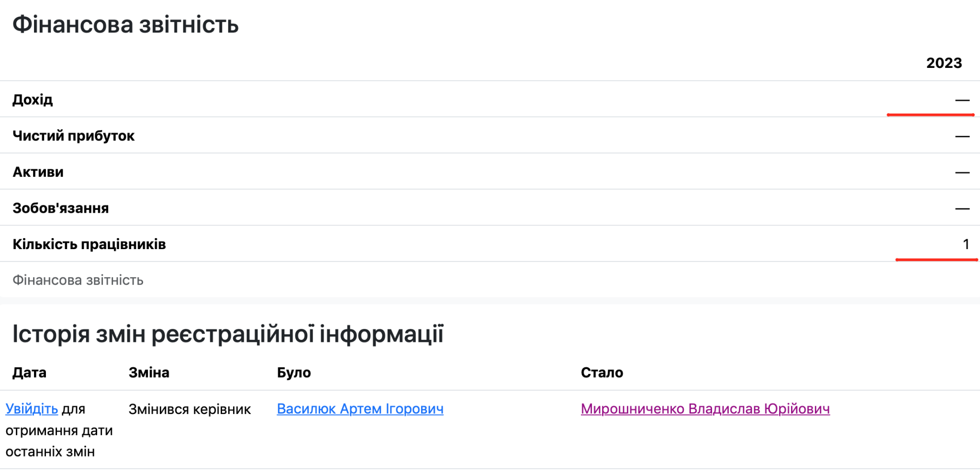Select the Зобов'язання row label
Image resolution: width=980 pixels, height=470 pixels.
point(61,208)
